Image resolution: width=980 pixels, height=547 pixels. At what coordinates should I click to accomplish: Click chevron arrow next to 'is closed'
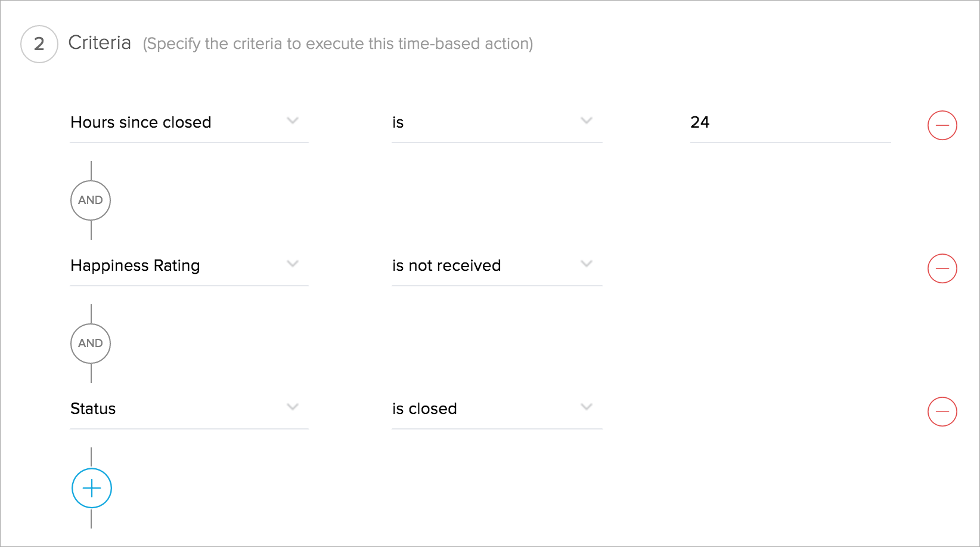click(x=587, y=407)
